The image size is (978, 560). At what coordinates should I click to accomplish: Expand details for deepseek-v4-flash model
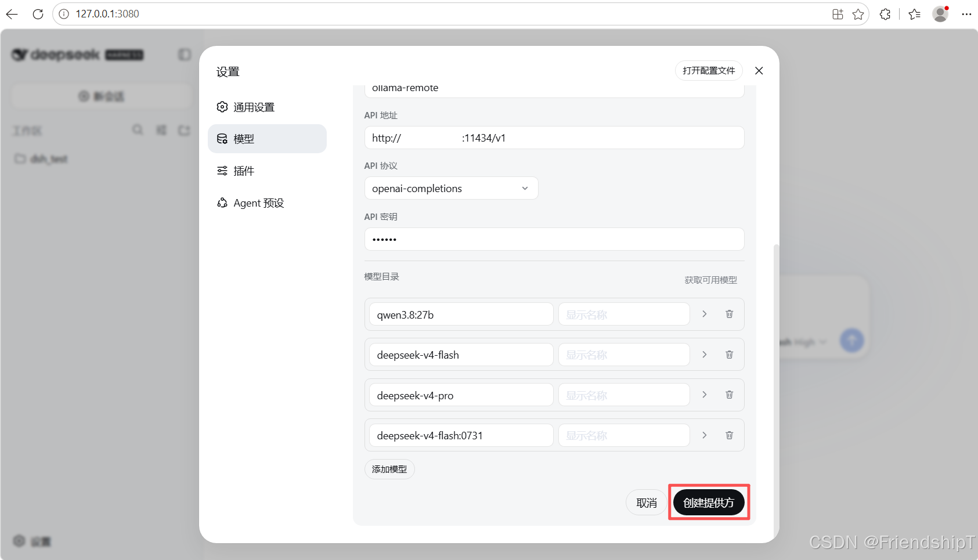click(705, 355)
